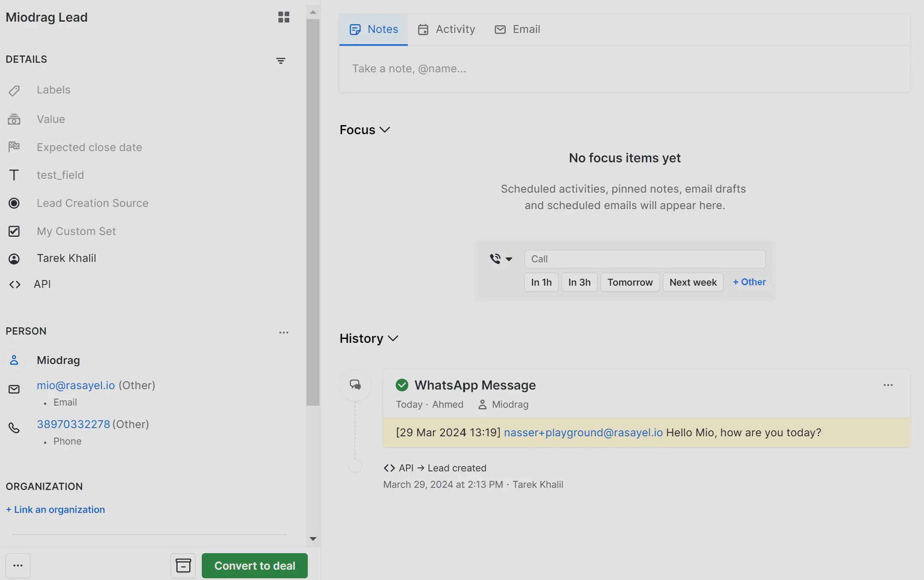Viewport: 924px width, 580px height.
Task: Click the sidebar scroll up arrow
Action: (x=313, y=12)
